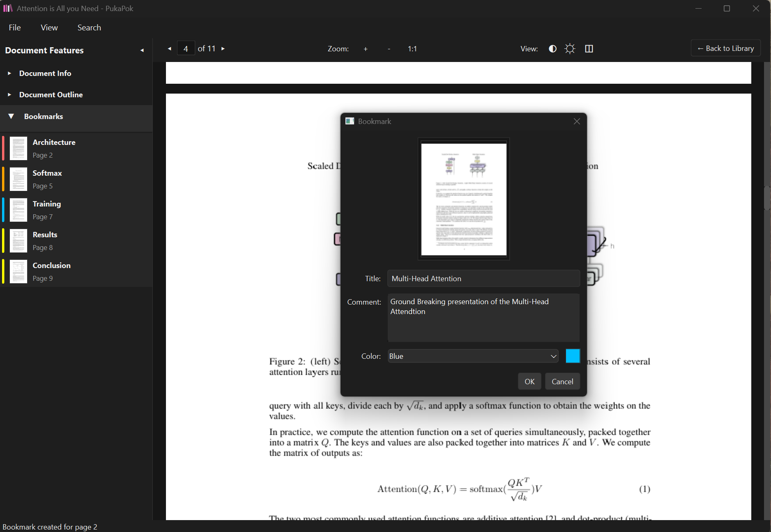Open the Softmax bookmark thumbnail

click(18, 179)
